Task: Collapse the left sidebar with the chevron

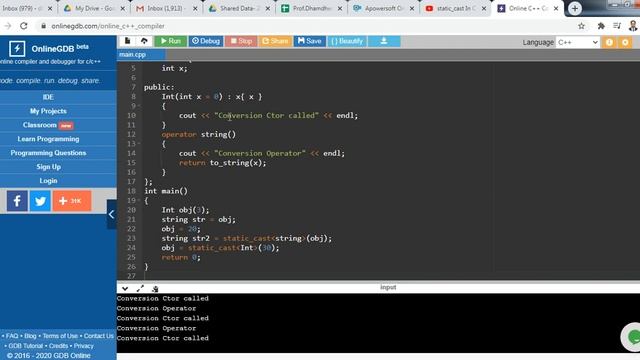Action: pos(111,214)
